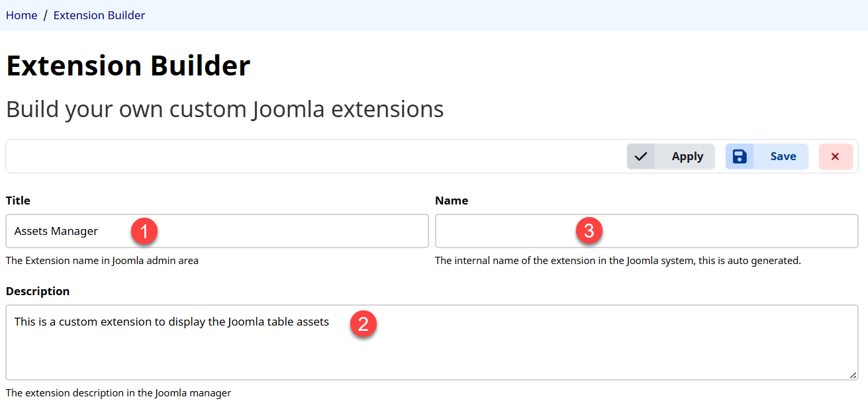Click the bold Title field label
This screenshot has width=868, height=403.
pos(19,201)
